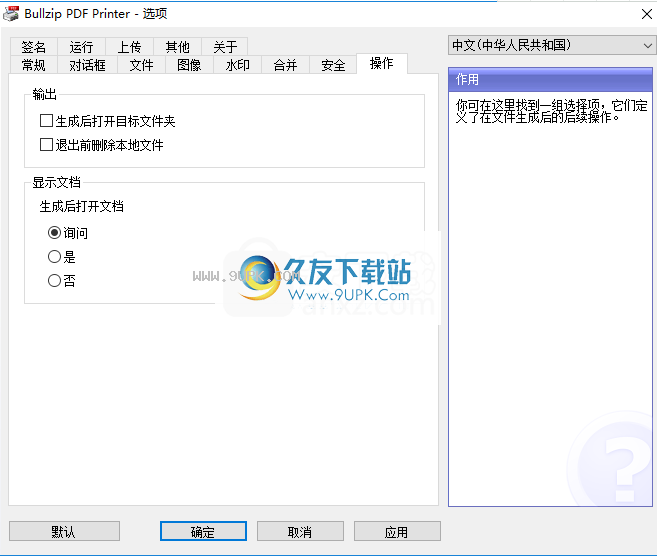Switch to the 其他 tab

pos(178,47)
